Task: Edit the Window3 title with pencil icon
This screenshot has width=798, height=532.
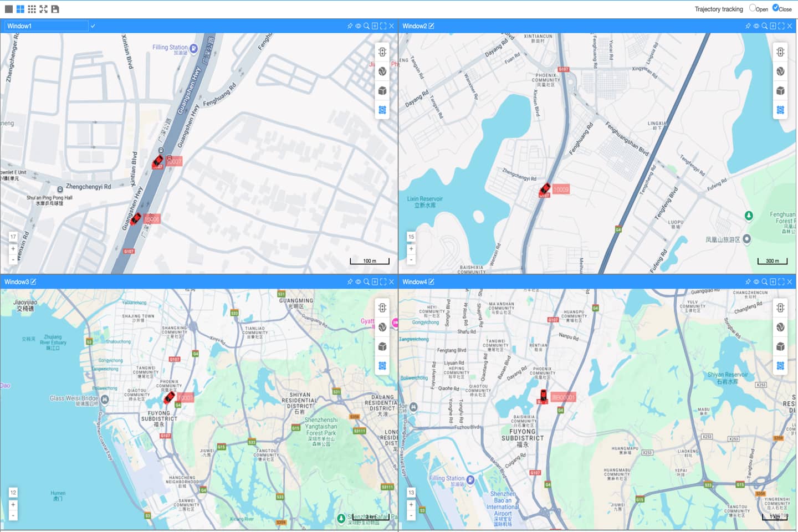Action: (33, 282)
